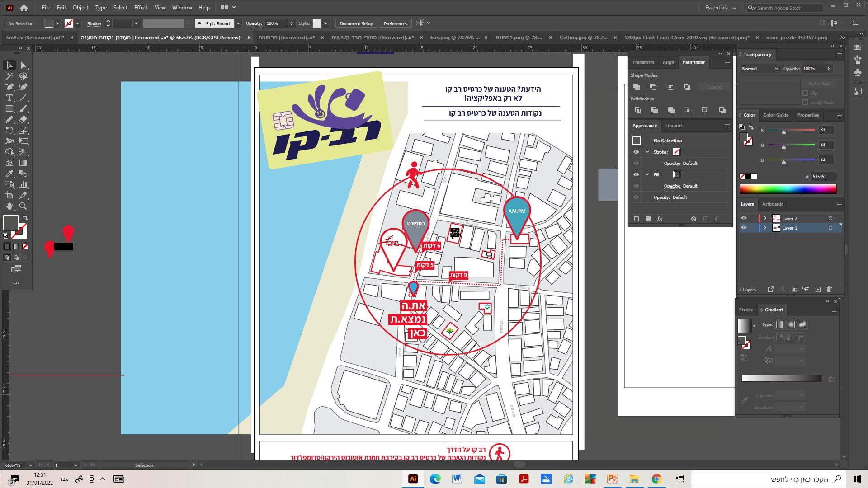868x488 pixels.
Task: Toggle Stroke visibility in Appearance panel
Action: (636, 152)
